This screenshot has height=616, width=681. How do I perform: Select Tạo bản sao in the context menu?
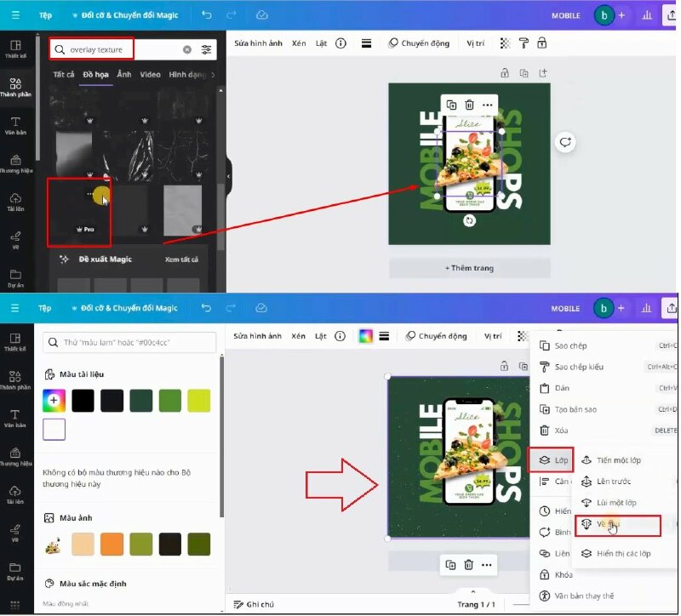(570, 409)
